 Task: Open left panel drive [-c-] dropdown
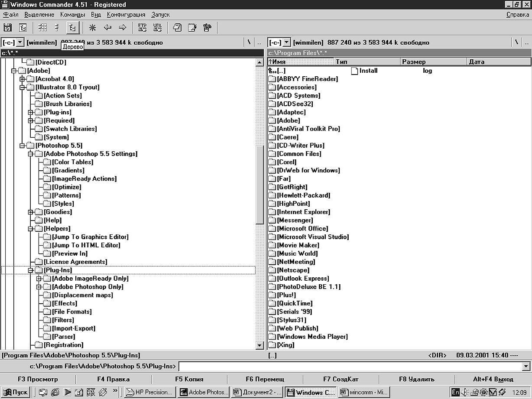pyautogui.click(x=20, y=42)
